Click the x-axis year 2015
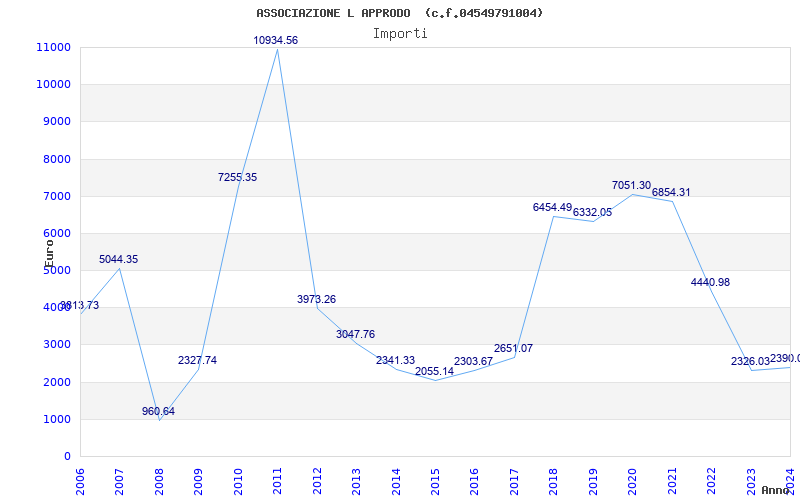Screen dimensions: 800x500 coord(435,481)
